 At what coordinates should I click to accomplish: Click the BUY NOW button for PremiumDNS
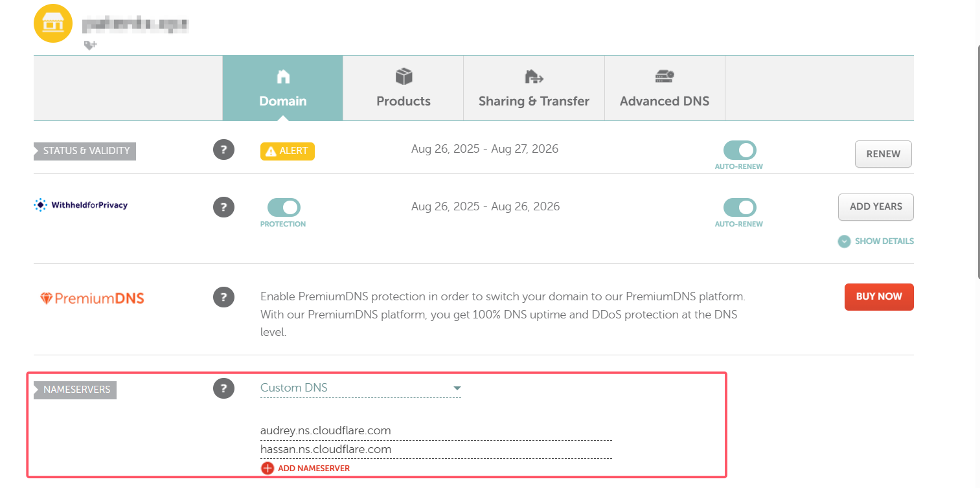click(x=879, y=296)
